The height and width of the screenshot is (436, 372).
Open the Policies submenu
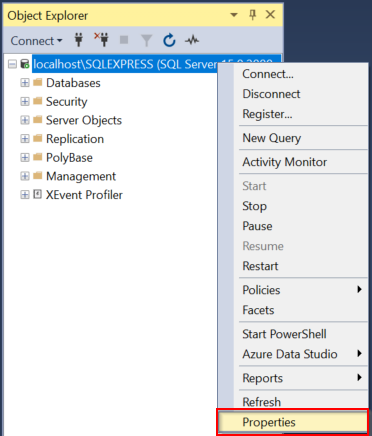pos(293,290)
